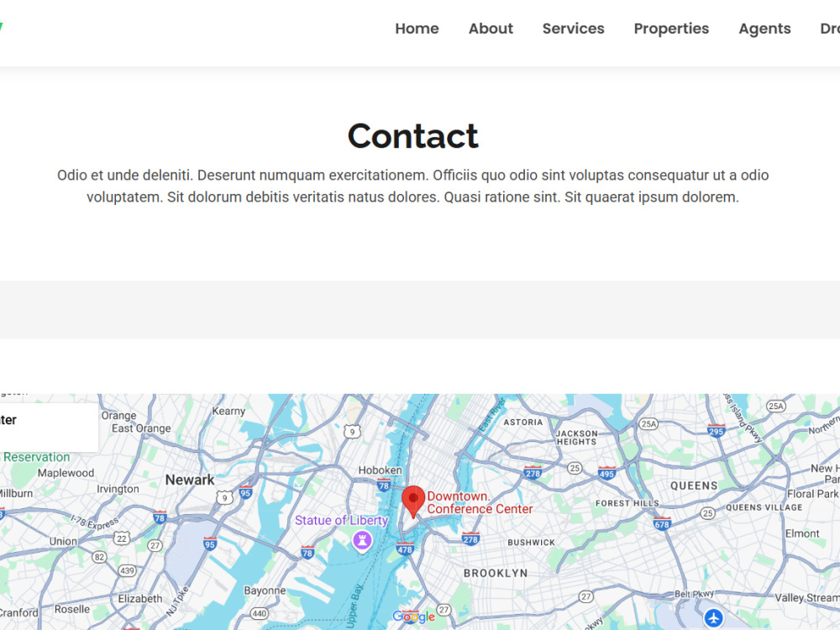The image size is (840, 630).
Task: Click the East Orange map label
Action: coord(141,428)
